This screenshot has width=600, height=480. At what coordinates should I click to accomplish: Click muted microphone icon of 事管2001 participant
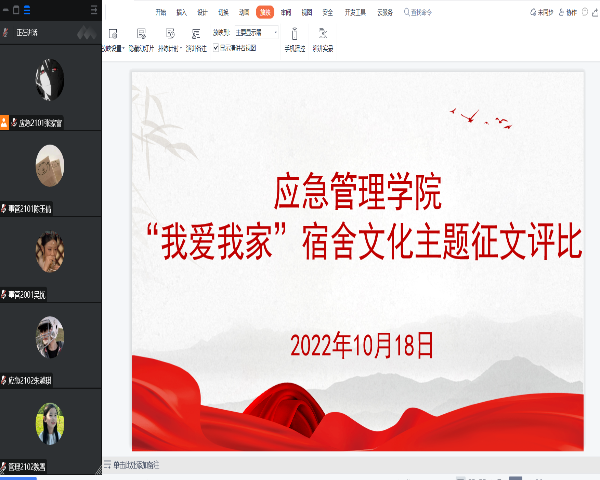[x=4, y=295]
